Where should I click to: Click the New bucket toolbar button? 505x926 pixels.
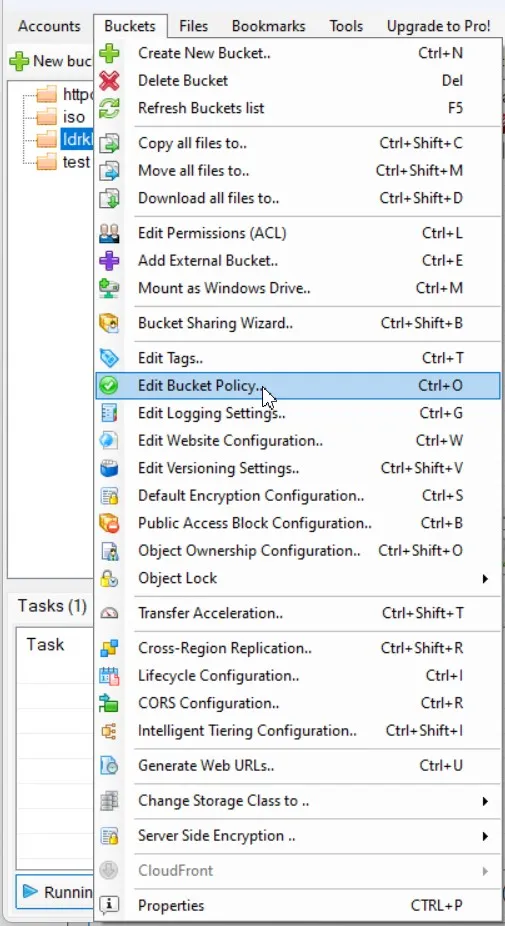(x=50, y=61)
